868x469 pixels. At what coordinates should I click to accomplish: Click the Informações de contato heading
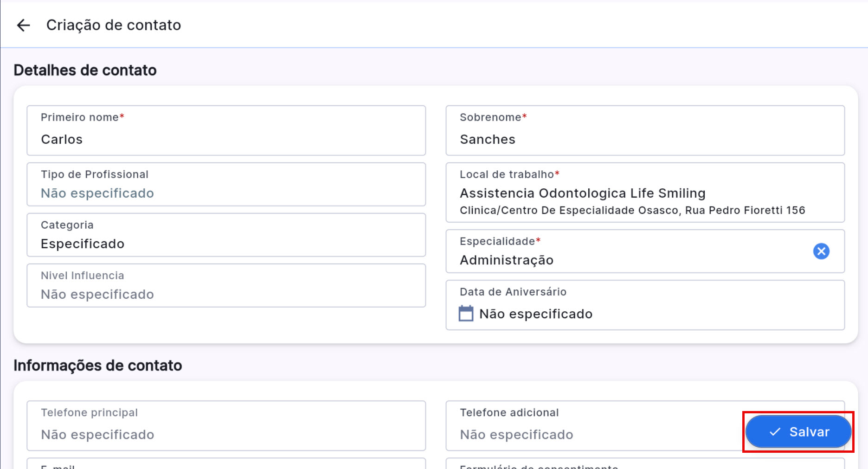[97, 366]
